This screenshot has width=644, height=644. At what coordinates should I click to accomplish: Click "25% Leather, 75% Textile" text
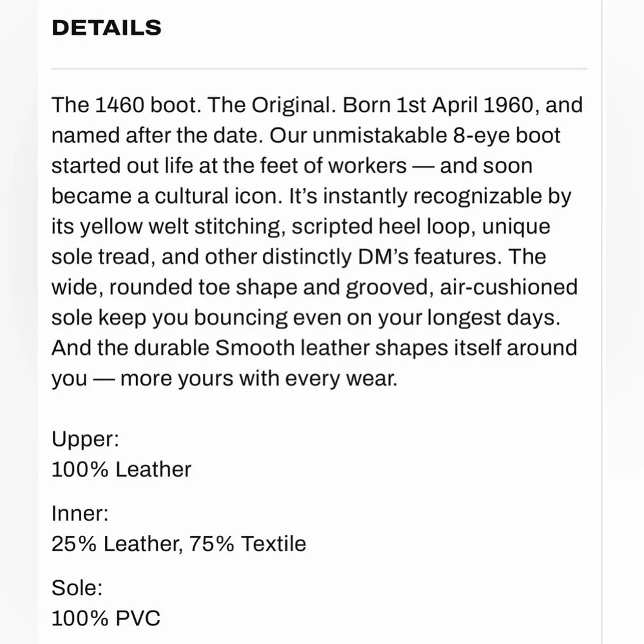[x=178, y=544]
